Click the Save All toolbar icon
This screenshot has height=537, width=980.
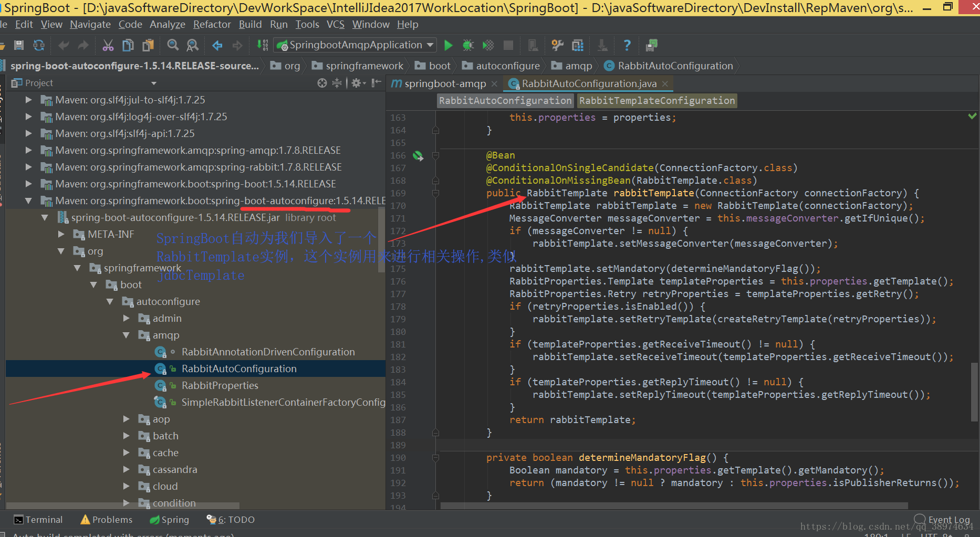click(19, 45)
